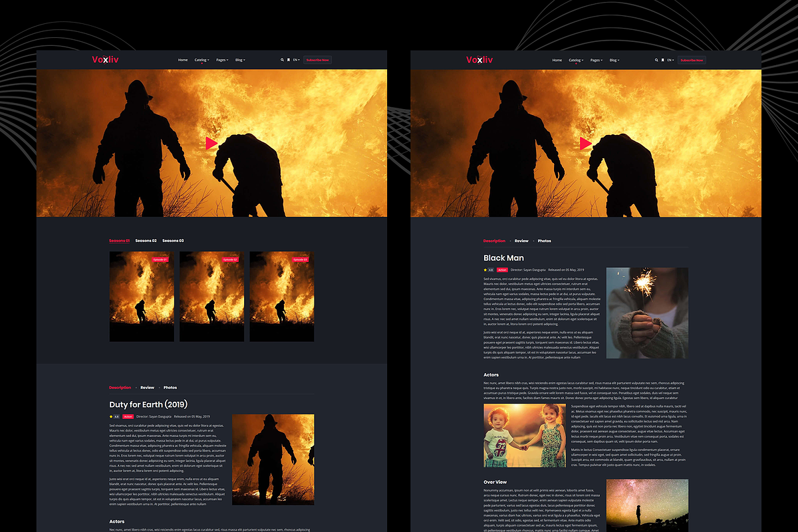Expand the Pages menu on the left page
This screenshot has height=532, width=798.
[x=222, y=60]
